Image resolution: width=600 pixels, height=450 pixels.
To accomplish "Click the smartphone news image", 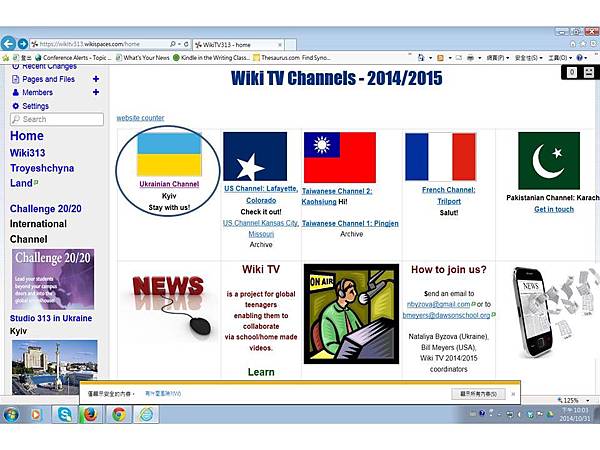I will coord(551,312).
